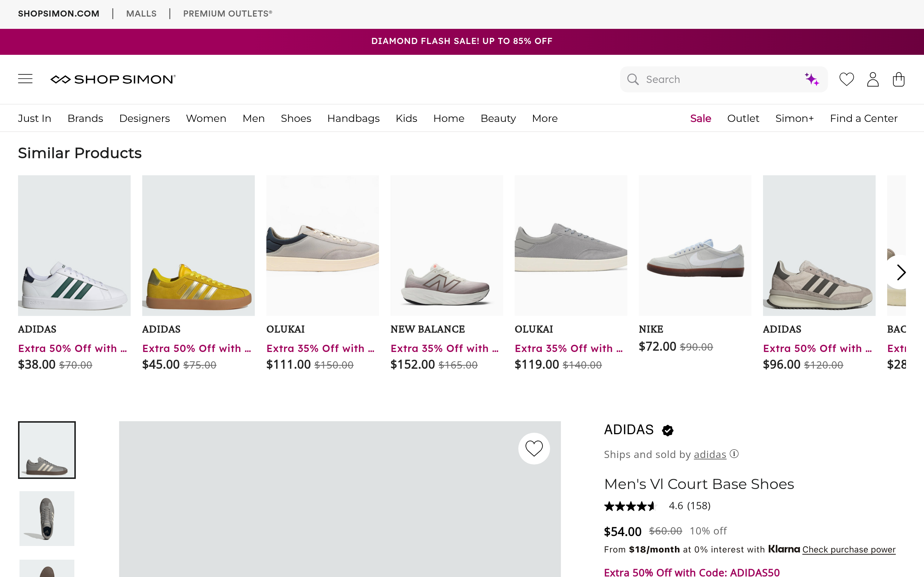Click the Diamond Flash Sale banner
The height and width of the screenshot is (577, 924).
click(x=462, y=41)
